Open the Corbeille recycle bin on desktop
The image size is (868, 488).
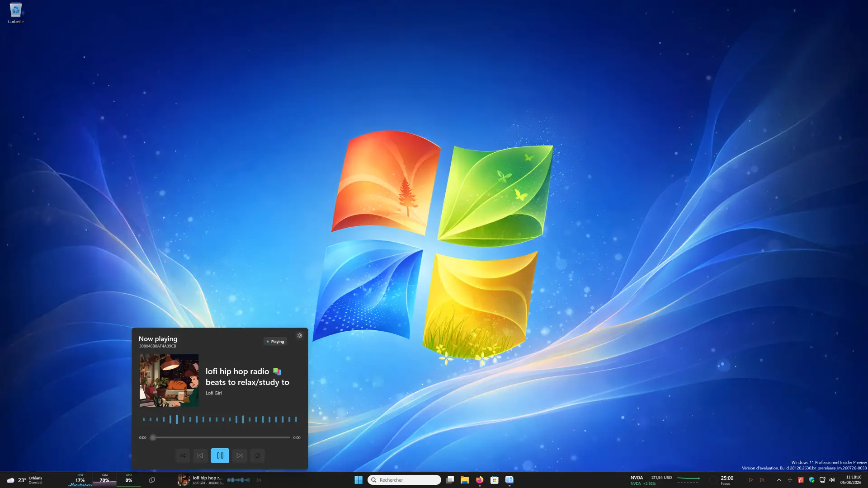coord(15,13)
